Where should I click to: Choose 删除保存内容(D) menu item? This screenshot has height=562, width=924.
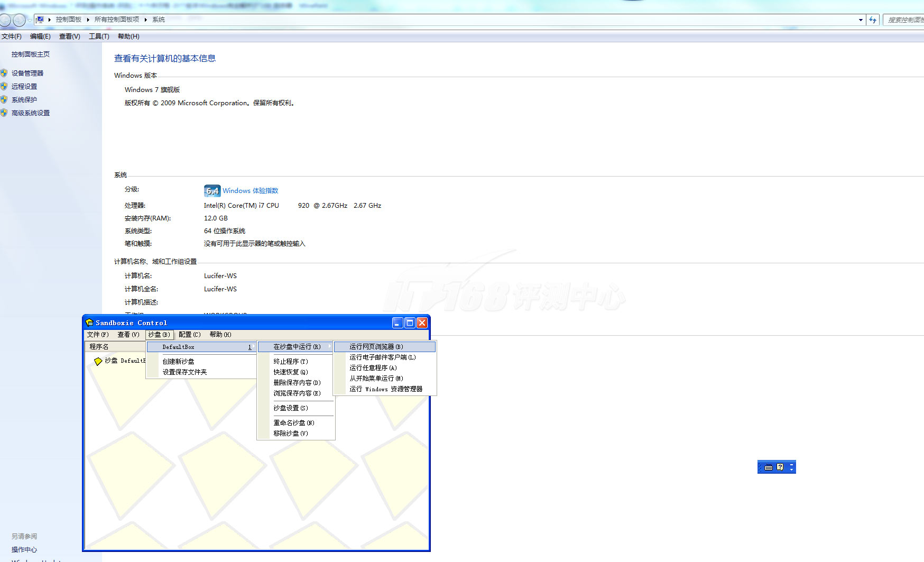click(296, 383)
